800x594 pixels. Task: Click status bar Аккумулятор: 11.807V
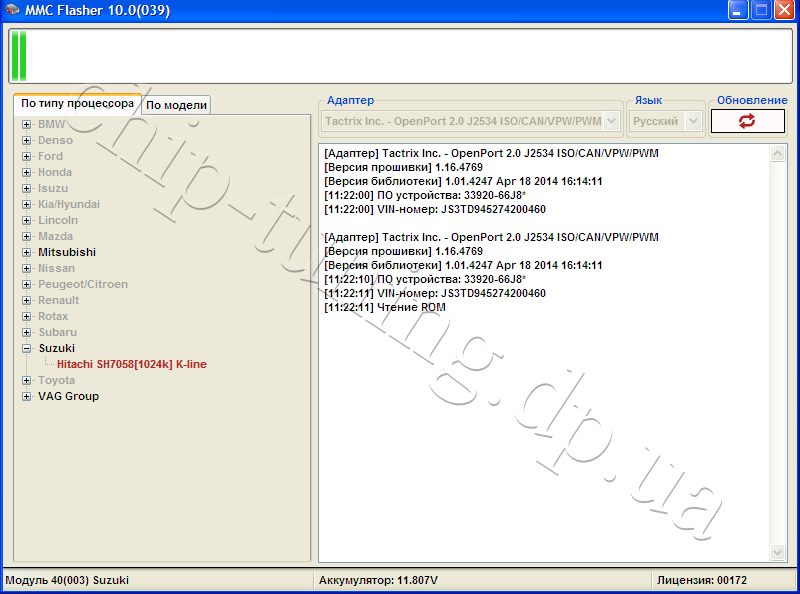tap(378, 580)
